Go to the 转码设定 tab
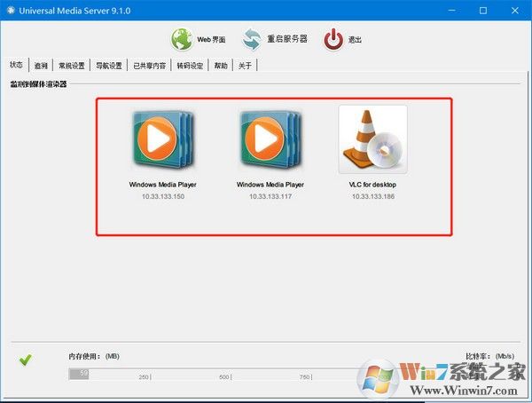532x403 pixels. pyautogui.click(x=190, y=66)
